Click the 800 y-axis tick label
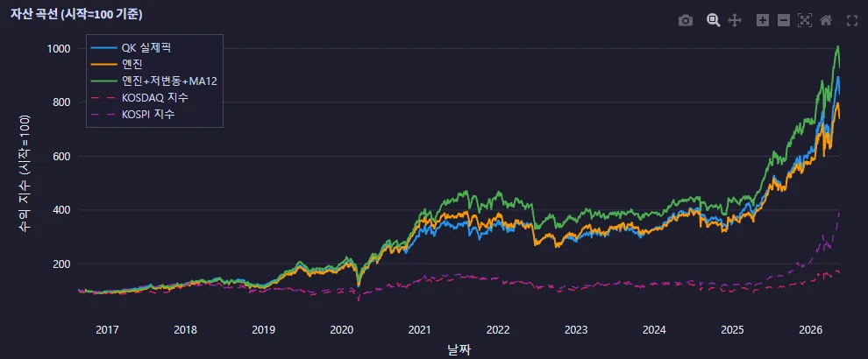 (x=63, y=102)
